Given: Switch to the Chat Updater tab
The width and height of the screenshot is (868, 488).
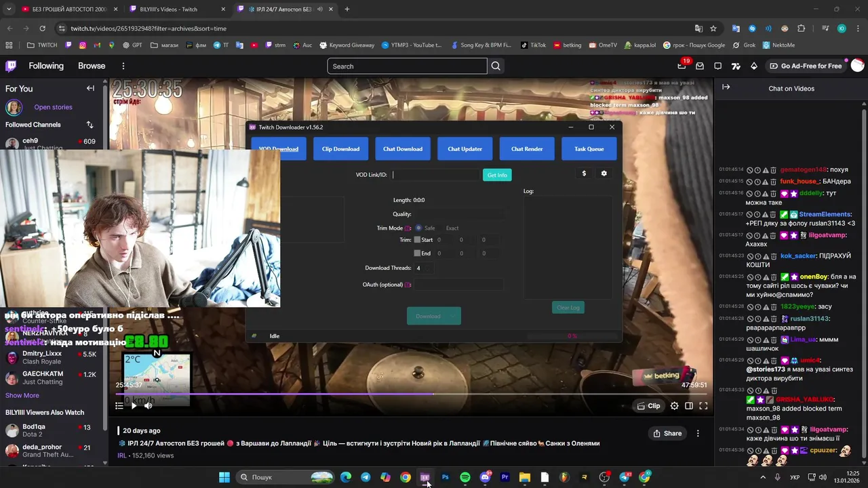Looking at the screenshot, I should [465, 148].
